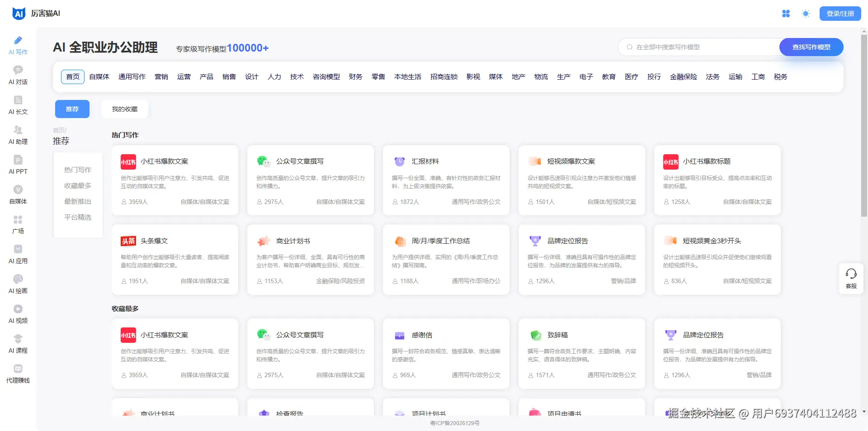
Task: Go to AI 长文 in sidebar
Action: pyautogui.click(x=18, y=105)
